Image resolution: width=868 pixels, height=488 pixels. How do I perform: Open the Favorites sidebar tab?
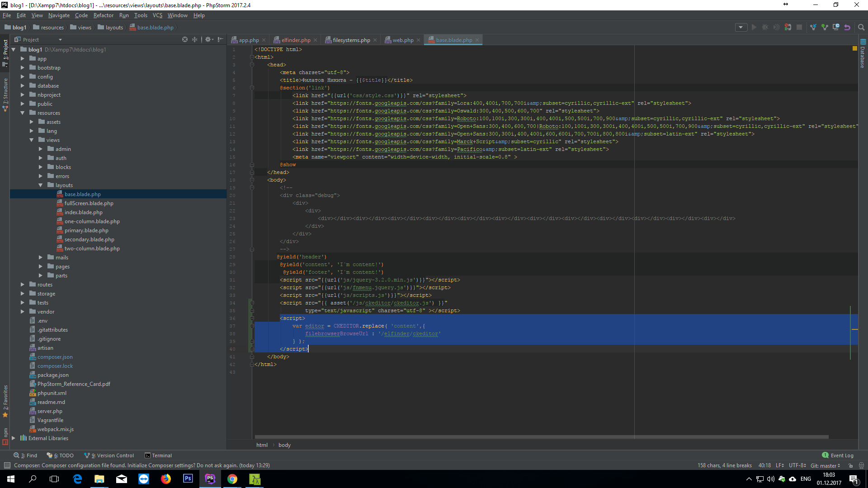(x=5, y=401)
